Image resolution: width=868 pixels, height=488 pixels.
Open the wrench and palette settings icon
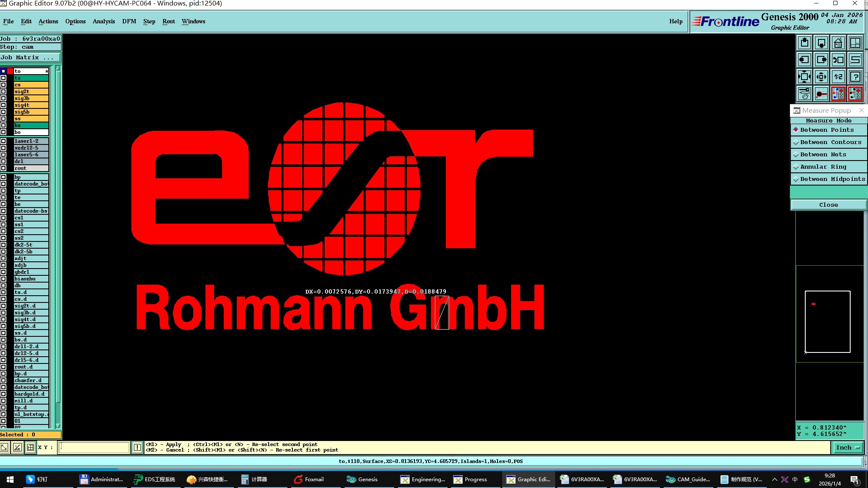pos(804,94)
